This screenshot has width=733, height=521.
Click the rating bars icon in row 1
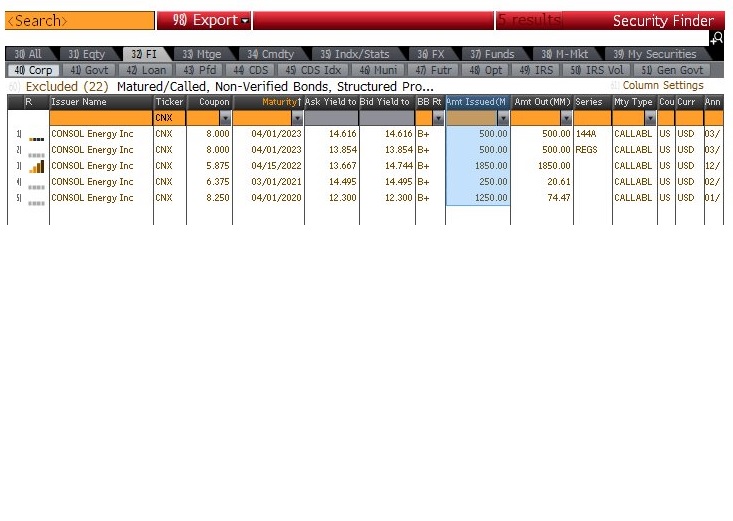[x=36, y=136]
